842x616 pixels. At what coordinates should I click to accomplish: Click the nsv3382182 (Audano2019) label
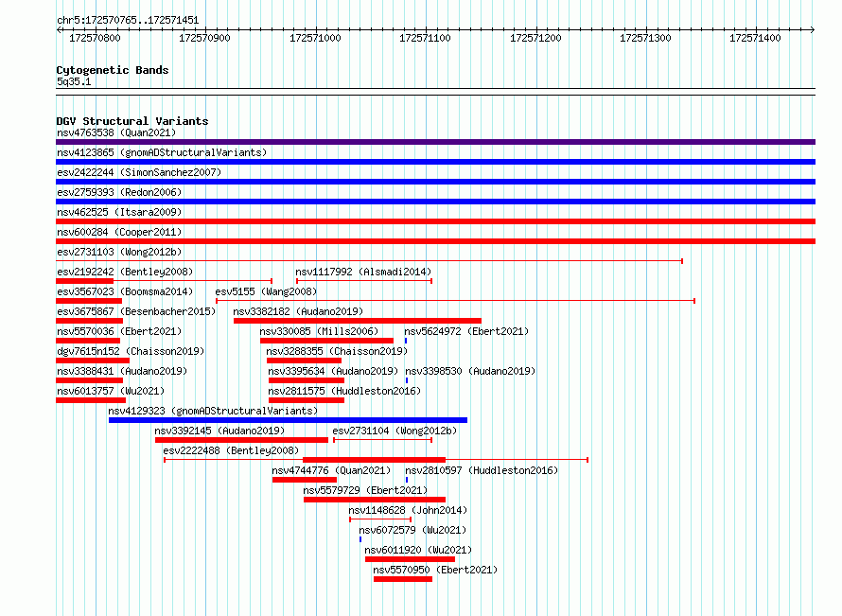pyautogui.click(x=298, y=311)
